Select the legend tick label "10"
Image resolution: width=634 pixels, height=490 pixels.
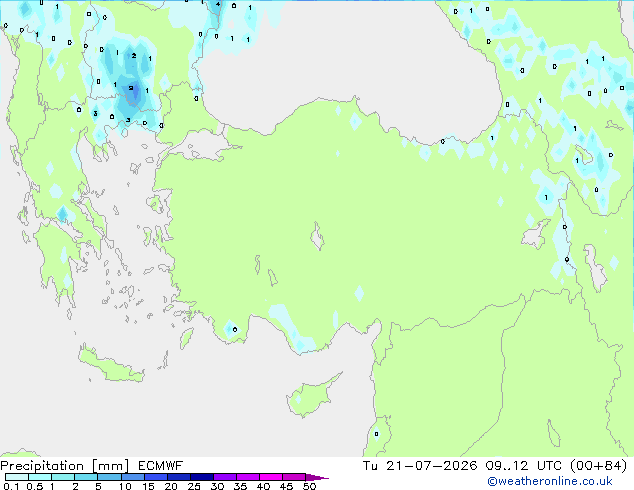pos(125,486)
